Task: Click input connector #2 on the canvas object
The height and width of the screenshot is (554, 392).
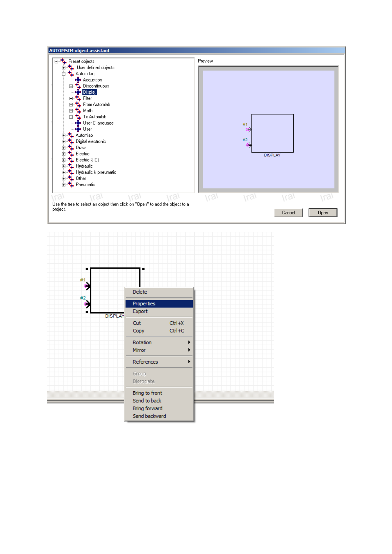Action: coord(86,304)
